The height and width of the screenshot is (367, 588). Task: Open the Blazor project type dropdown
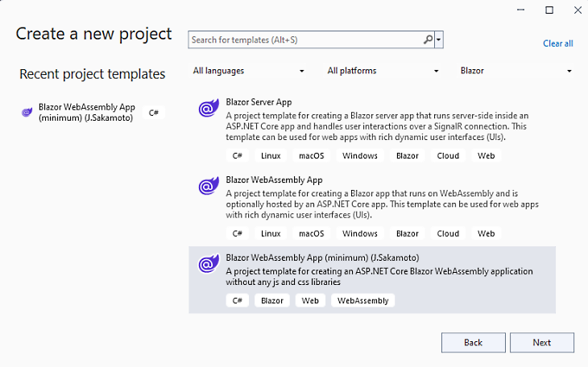click(x=516, y=71)
